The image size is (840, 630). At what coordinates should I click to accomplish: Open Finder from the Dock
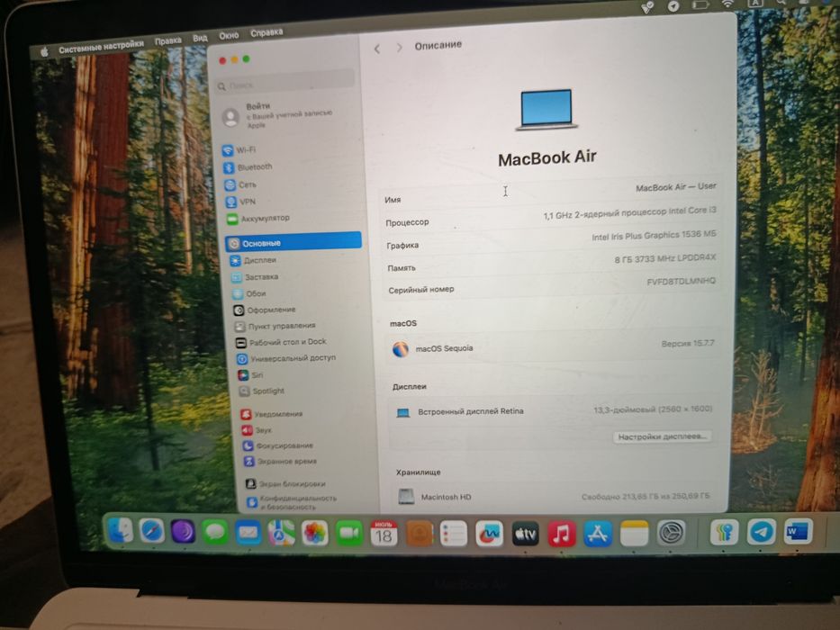(121, 531)
